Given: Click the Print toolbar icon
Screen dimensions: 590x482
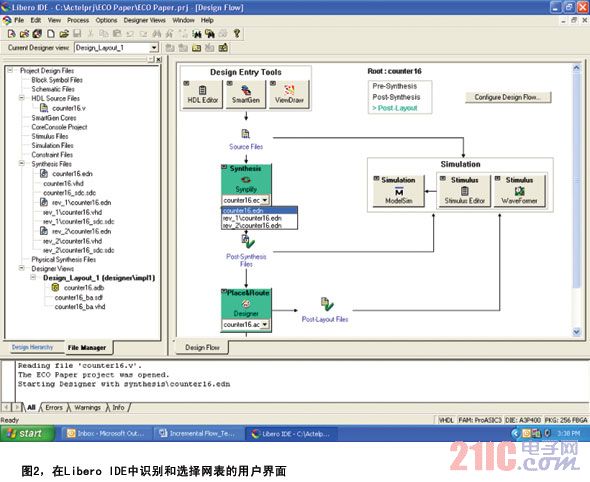Looking at the screenshot, I should [x=223, y=34].
